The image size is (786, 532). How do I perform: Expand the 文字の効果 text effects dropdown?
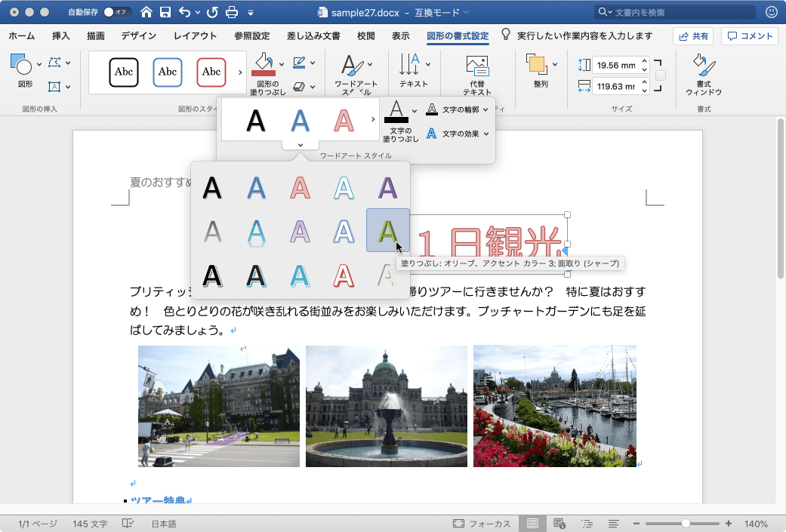486,134
